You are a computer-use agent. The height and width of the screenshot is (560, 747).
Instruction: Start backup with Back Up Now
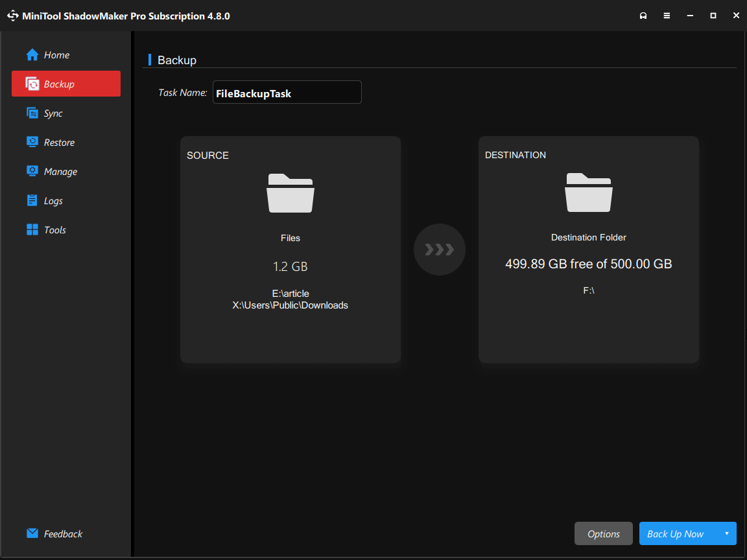coord(676,533)
